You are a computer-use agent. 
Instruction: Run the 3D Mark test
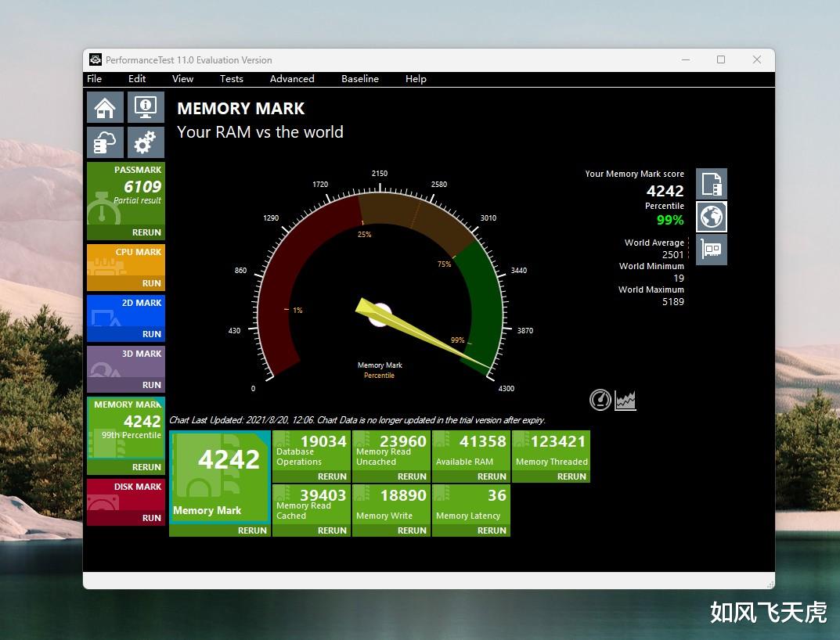[x=152, y=385]
